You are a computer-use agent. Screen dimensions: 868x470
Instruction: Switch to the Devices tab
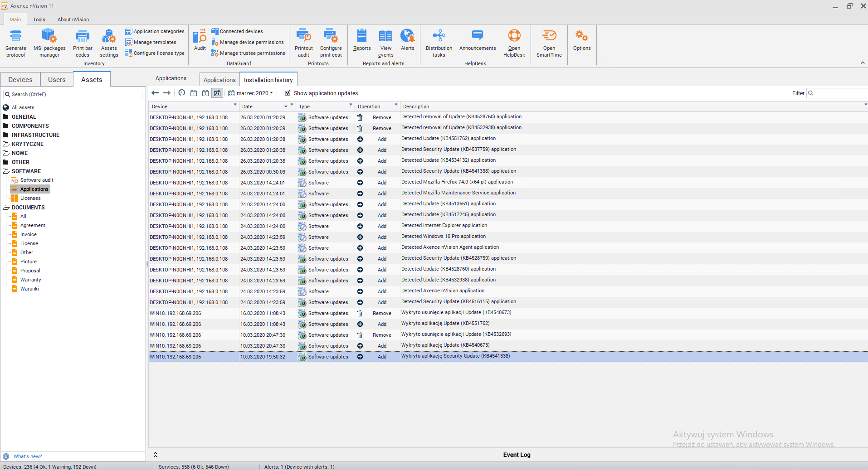(x=20, y=80)
